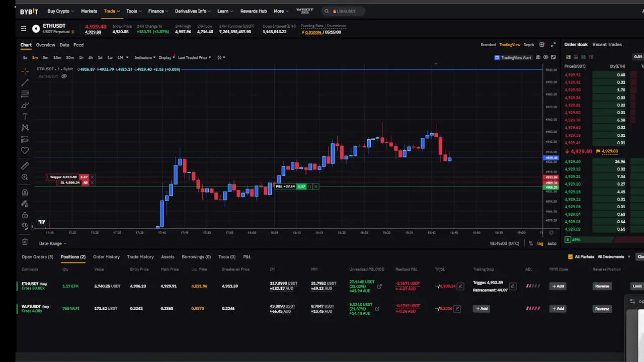Open the chart multi-layout grid icon
The width and height of the screenshot is (644, 362).
click(542, 45)
